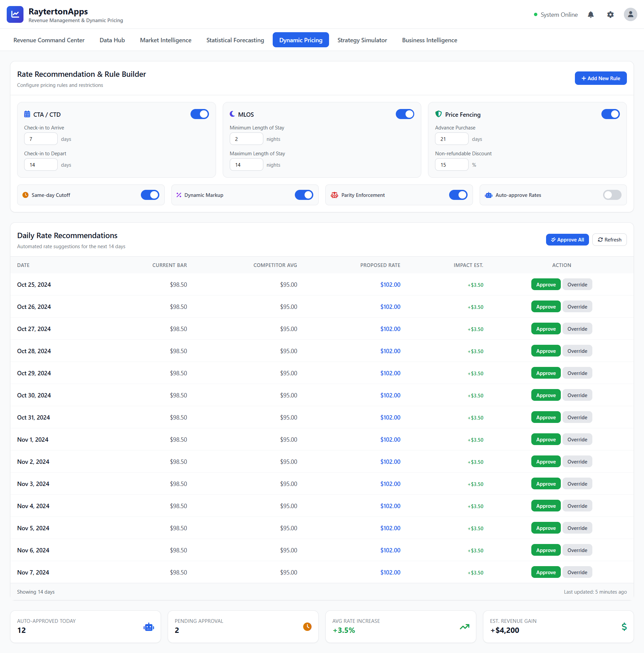Click the robot icon on Auto-Approved Today card
The image size is (644, 653).
(148, 627)
